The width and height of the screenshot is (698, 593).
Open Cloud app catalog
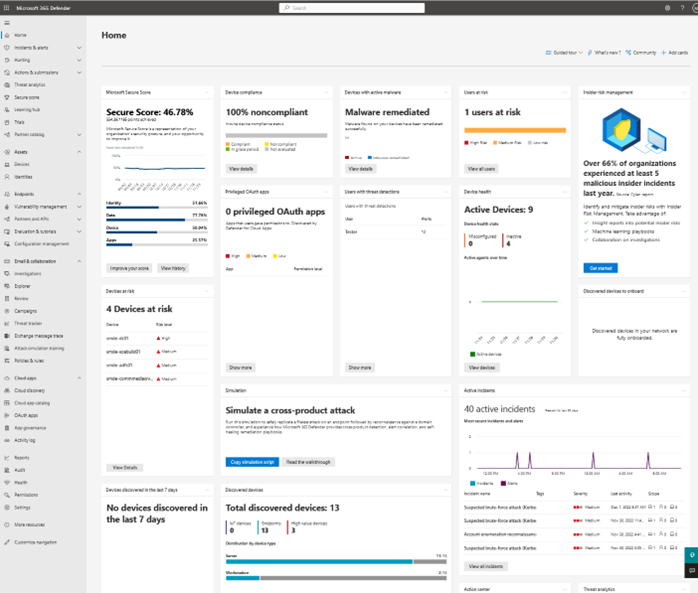32,403
